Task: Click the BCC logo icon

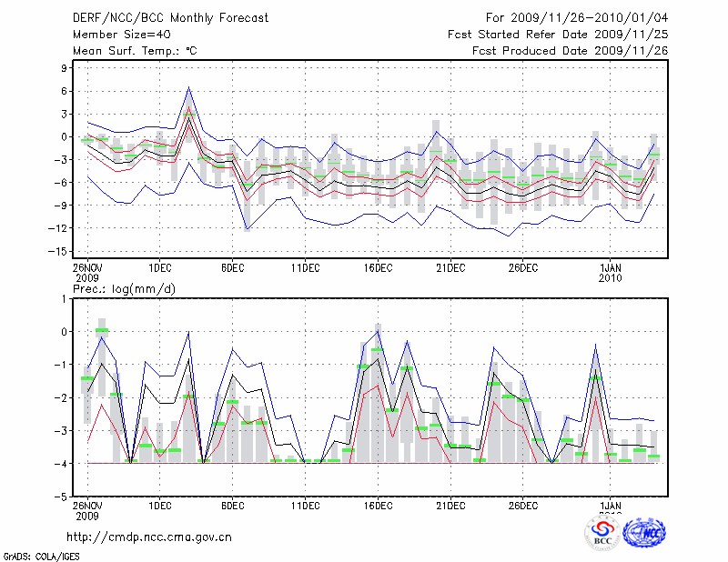Action: 602,534
